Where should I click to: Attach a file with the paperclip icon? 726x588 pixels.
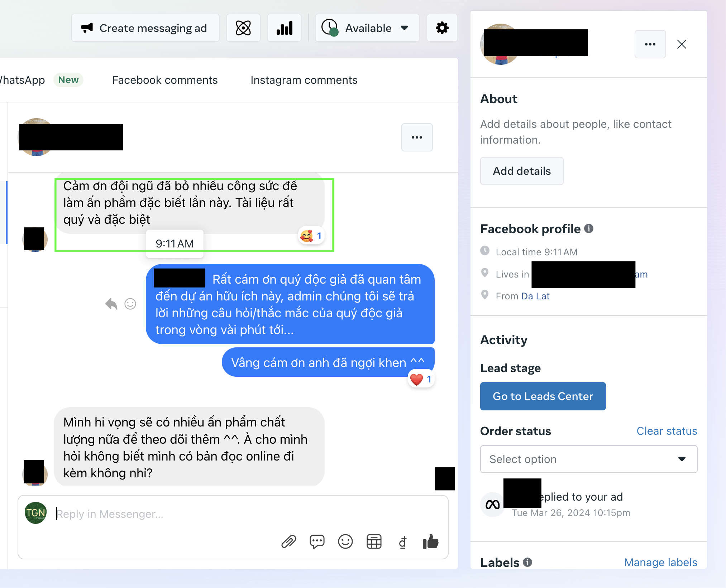[289, 541]
